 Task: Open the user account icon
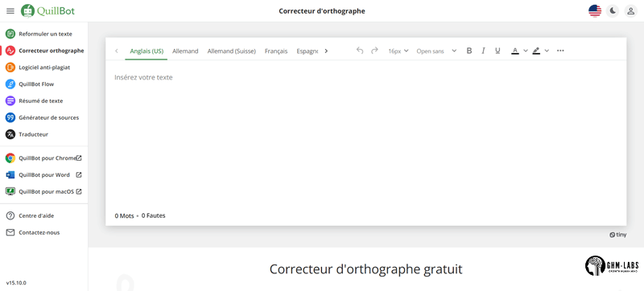pyautogui.click(x=630, y=11)
